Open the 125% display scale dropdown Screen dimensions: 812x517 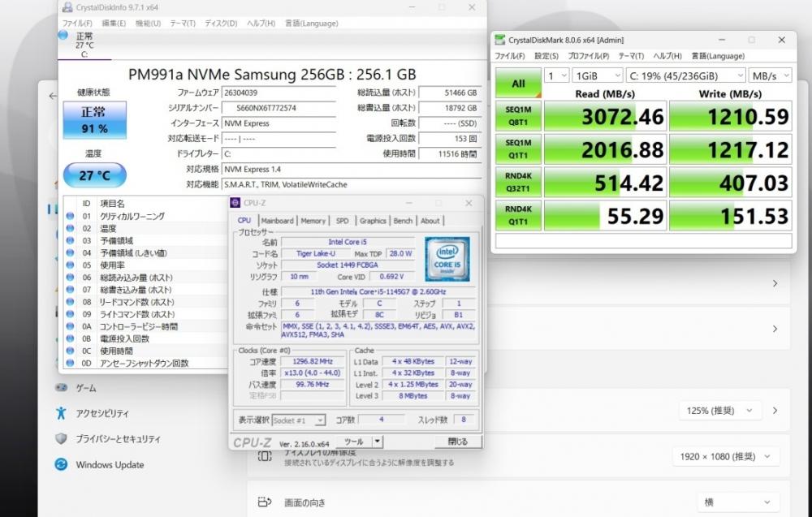[719, 411]
